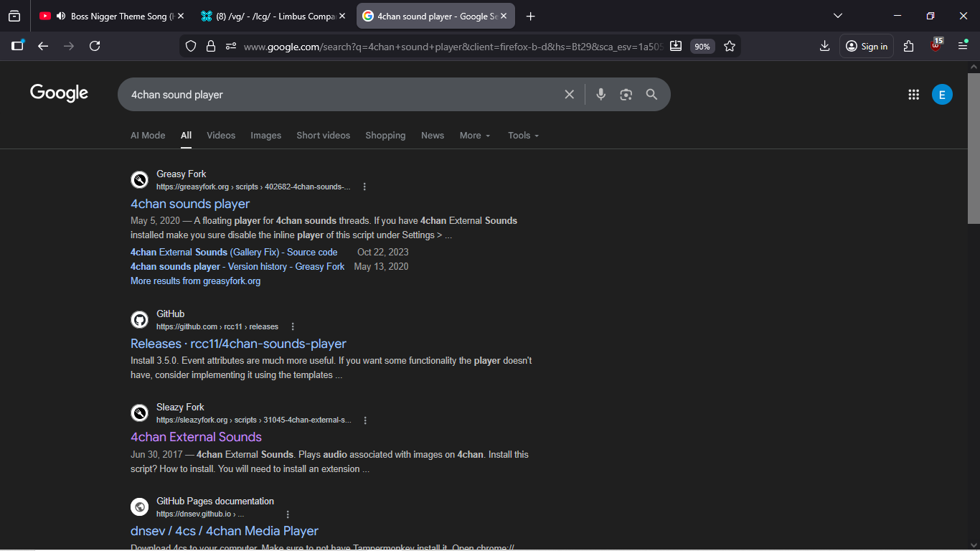The height and width of the screenshot is (551, 980).
Task: Click the Sleazy Fork site favicon
Action: coord(139,413)
